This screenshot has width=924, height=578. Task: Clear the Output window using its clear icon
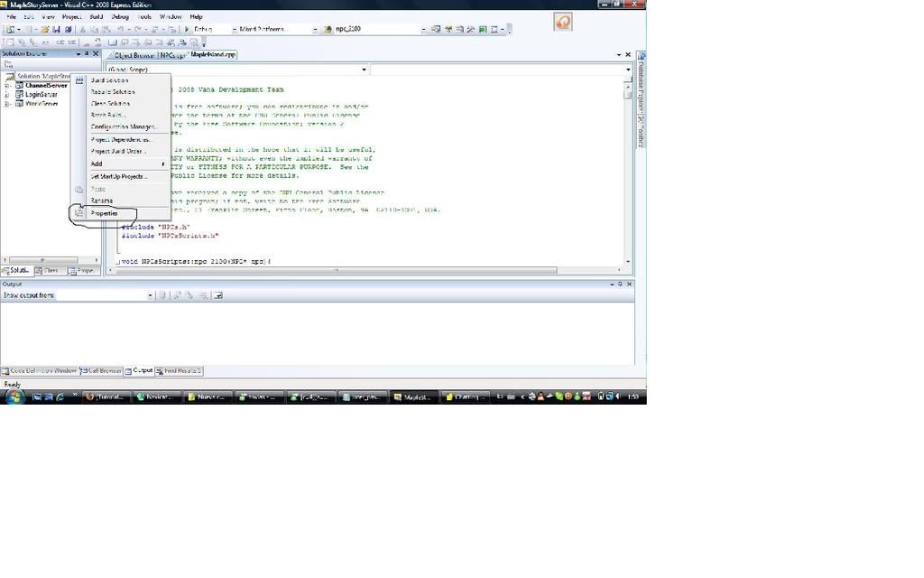pyautogui.click(x=204, y=294)
